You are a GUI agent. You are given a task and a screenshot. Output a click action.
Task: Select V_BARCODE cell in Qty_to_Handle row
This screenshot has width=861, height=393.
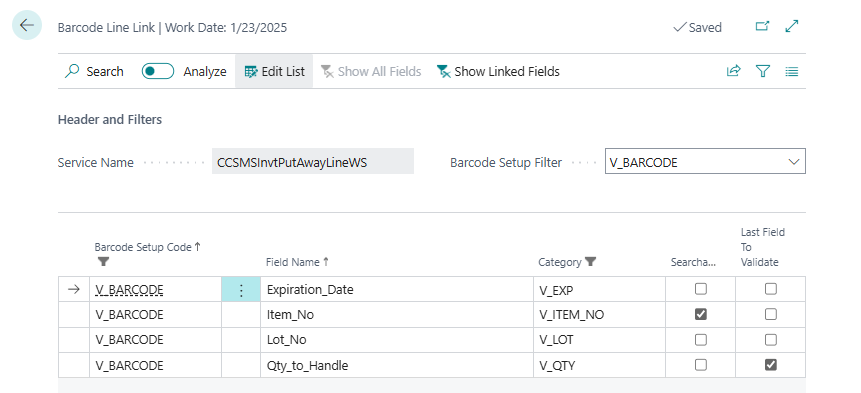pyautogui.click(x=155, y=365)
